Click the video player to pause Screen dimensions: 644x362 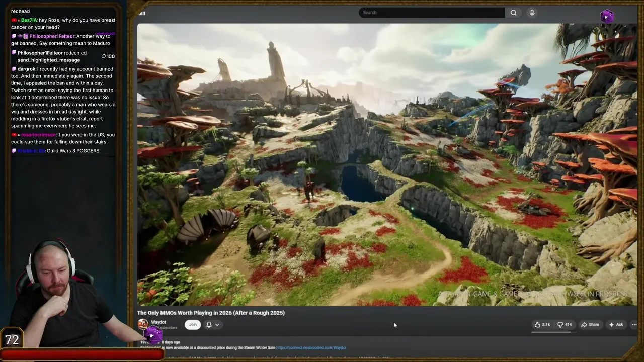pos(387,164)
